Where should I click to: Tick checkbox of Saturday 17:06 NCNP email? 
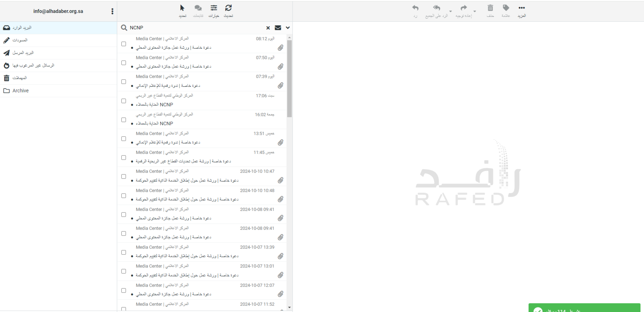[124, 101]
